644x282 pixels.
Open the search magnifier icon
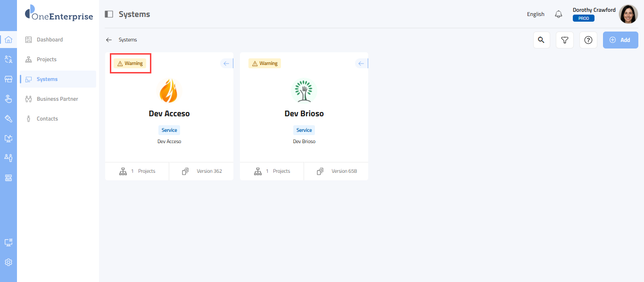542,40
